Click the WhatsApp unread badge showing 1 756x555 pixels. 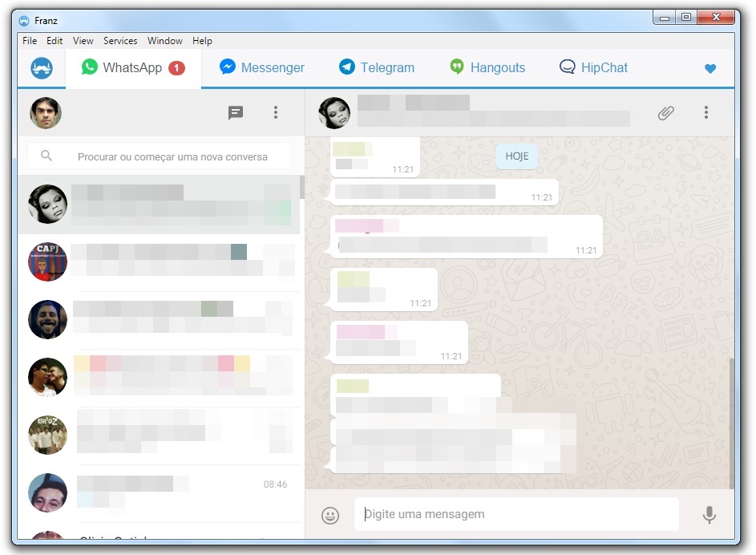tap(176, 68)
